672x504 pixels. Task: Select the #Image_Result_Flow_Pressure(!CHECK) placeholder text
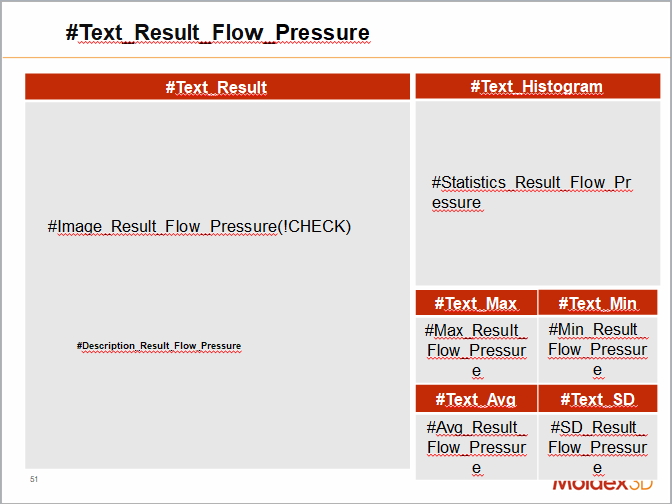coord(199,226)
